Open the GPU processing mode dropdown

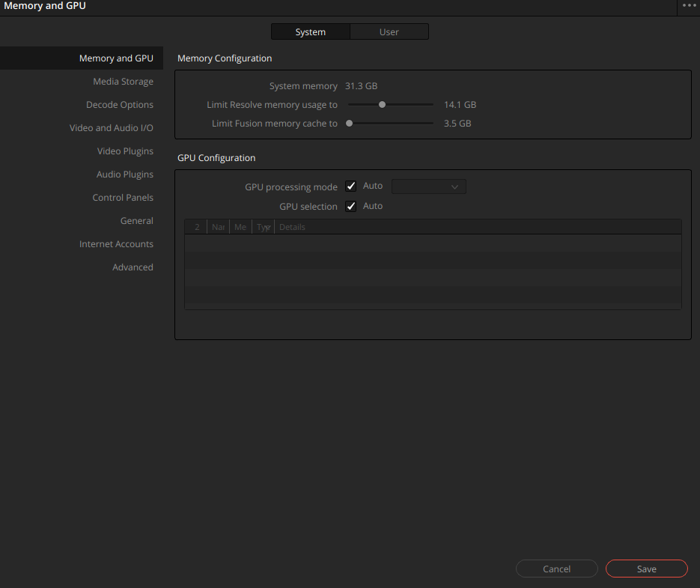[428, 187]
